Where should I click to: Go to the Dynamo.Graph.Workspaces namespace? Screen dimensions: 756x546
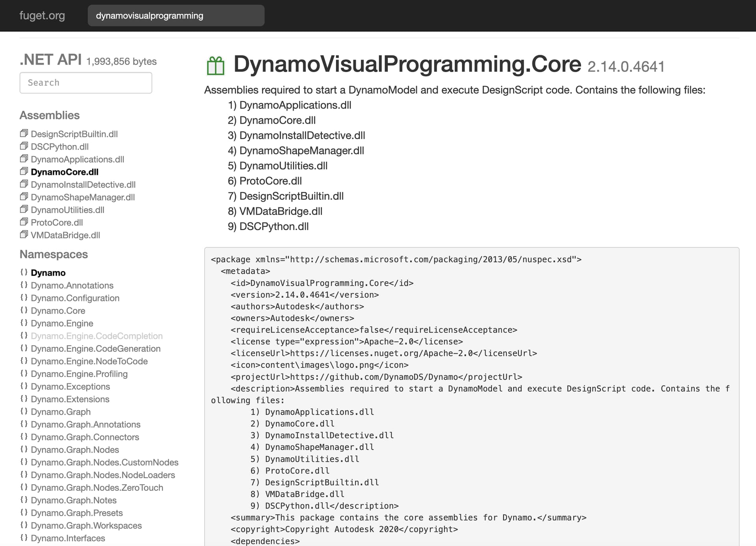86,526
